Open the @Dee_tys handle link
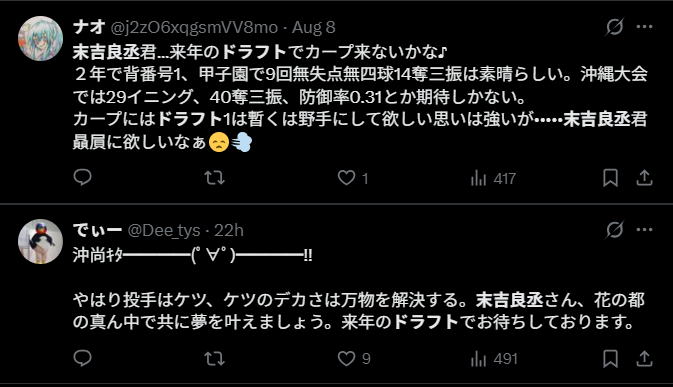The image size is (673, 387). (164, 231)
